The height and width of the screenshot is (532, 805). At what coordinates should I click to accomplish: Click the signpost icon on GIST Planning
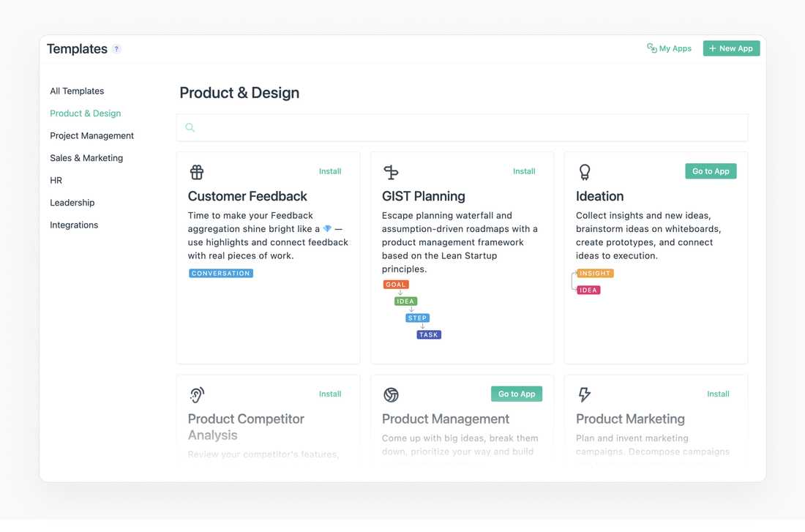pyautogui.click(x=391, y=172)
